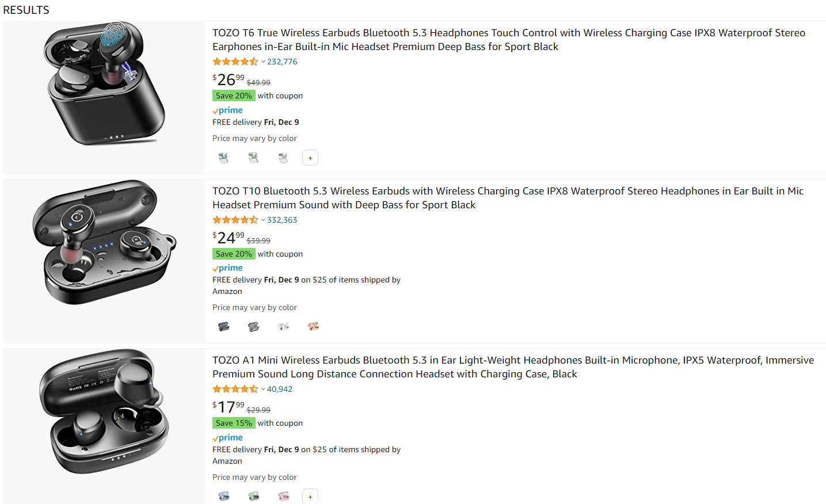Click the star rating icon of TOZO T10
Viewport: 826px width, 504px height.
(235, 220)
